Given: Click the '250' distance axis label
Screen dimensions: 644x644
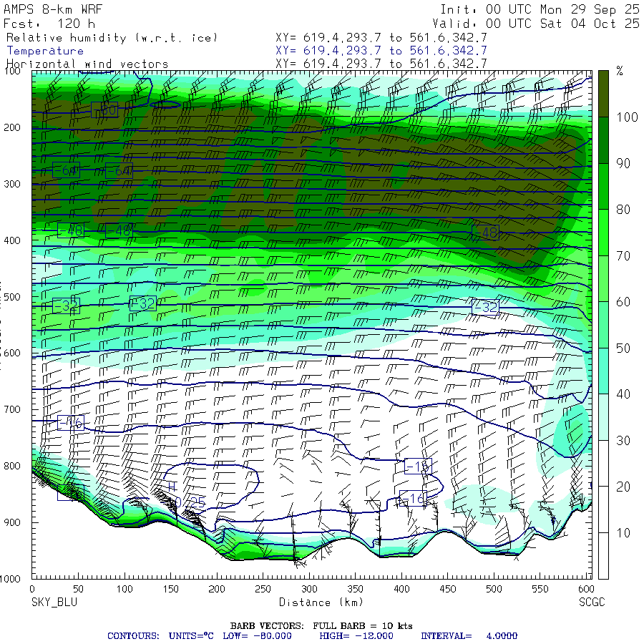Looking at the screenshot, I should point(263,589).
